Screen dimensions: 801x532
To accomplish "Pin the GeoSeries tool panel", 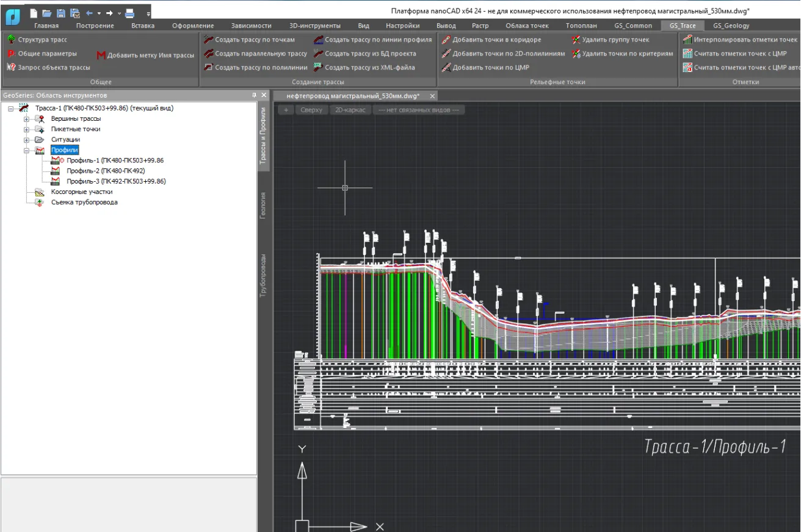I will [255, 95].
